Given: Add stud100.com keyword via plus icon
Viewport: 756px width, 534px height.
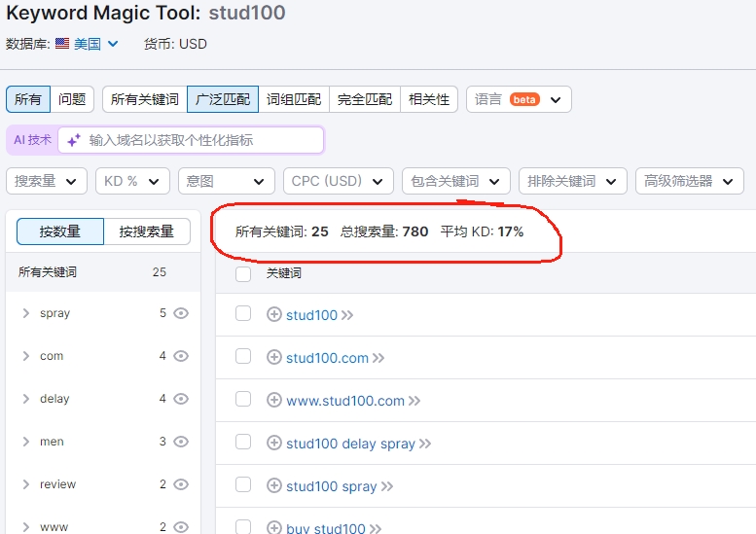Looking at the screenshot, I should pyautogui.click(x=273, y=358).
